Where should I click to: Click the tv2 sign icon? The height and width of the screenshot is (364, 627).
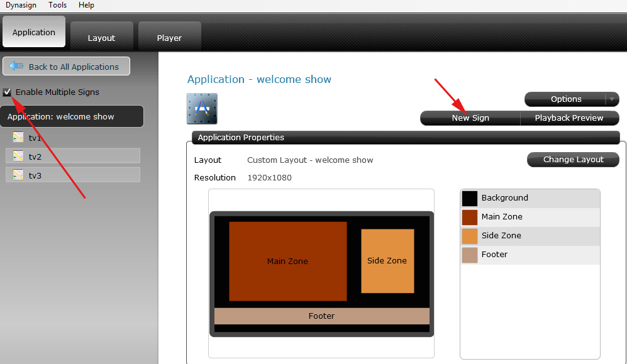click(18, 157)
